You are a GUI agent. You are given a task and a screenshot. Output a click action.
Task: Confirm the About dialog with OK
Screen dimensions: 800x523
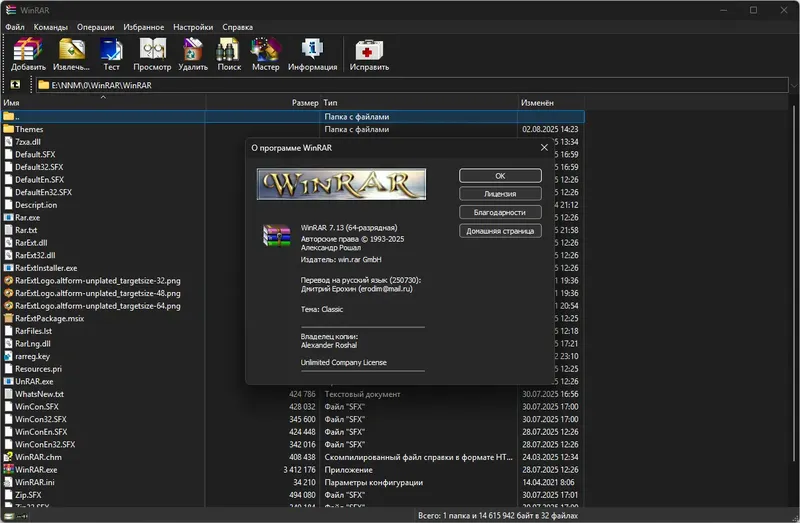(500, 176)
